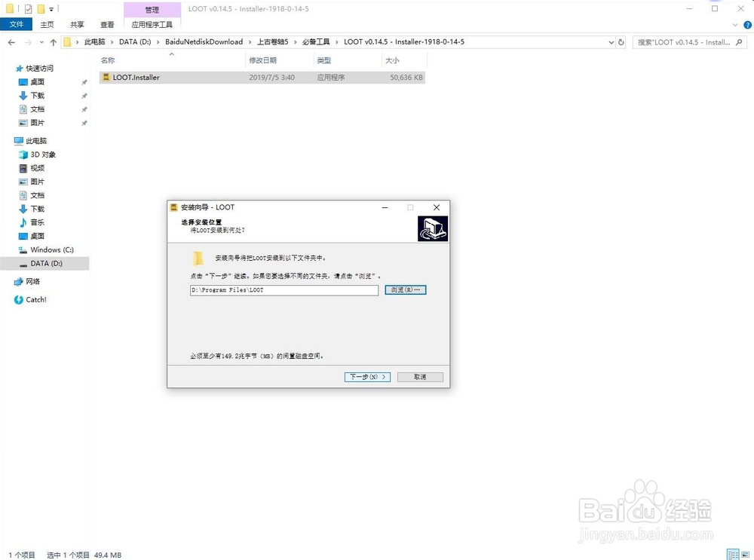Screen dimensions: 754x560
Task: Go up one folder level
Action: [x=53, y=42]
